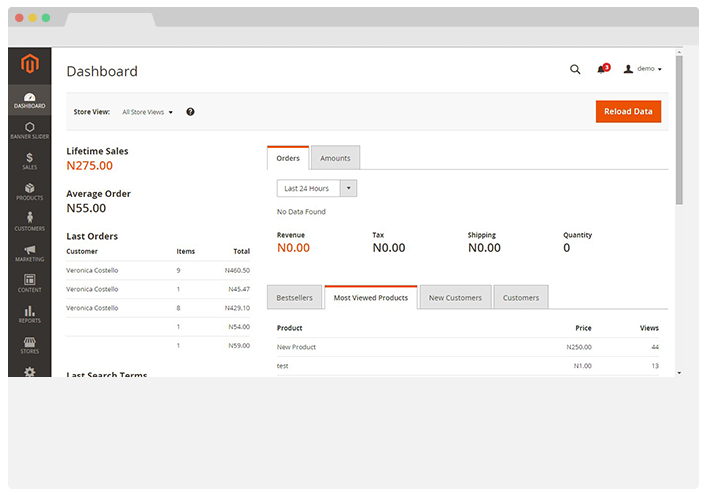This screenshot has width=710, height=497.
Task: Open the Customers sidebar menu
Action: point(29,222)
